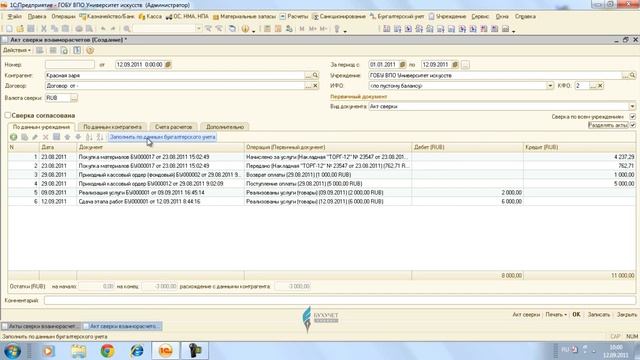
Task: Toggle the Сверка согласована checkbox
Action: (x=8, y=116)
